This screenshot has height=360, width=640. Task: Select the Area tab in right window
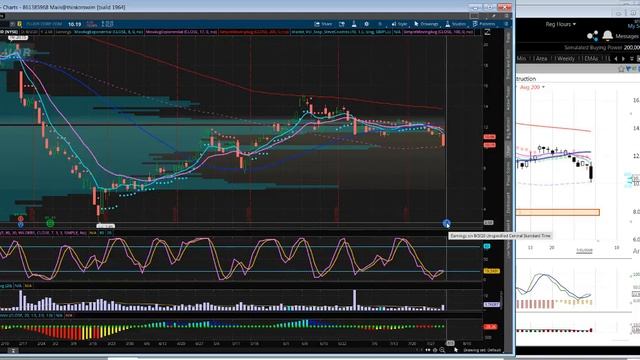pyautogui.click(x=541, y=58)
